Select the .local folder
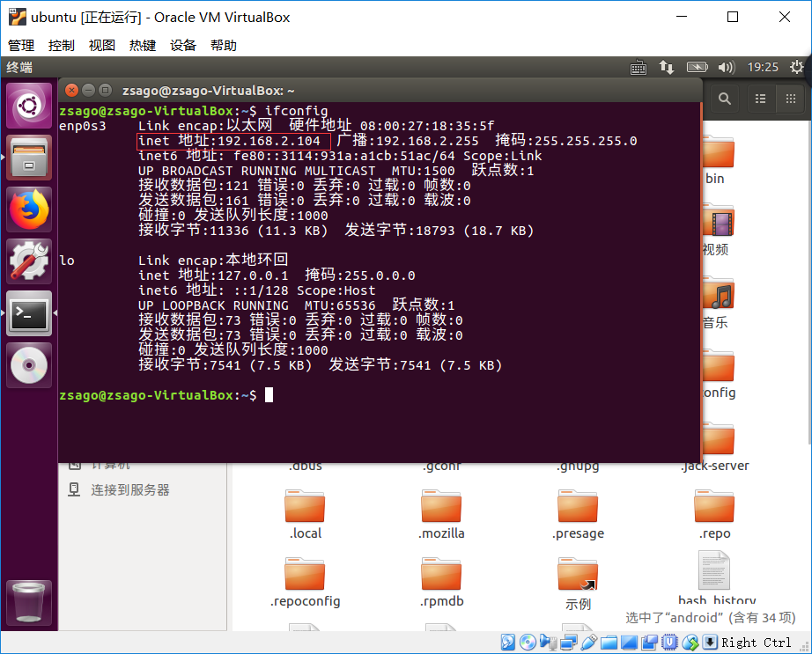 click(305, 514)
